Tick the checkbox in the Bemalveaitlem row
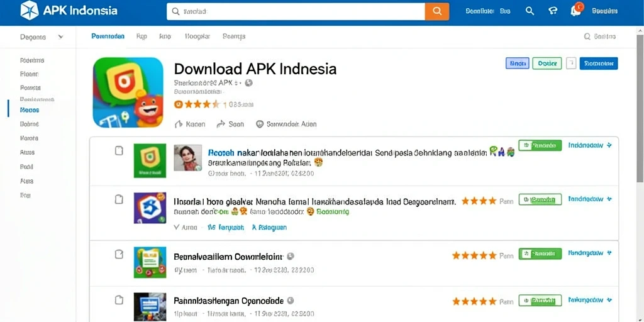Image resolution: width=644 pixels, height=322 pixels. click(x=119, y=254)
